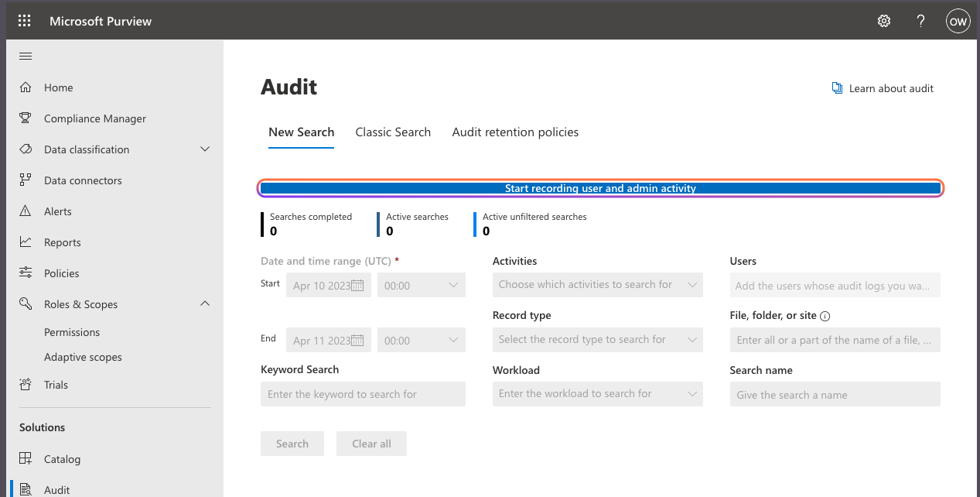
Task: Open the Learn about audit link
Action: click(883, 88)
